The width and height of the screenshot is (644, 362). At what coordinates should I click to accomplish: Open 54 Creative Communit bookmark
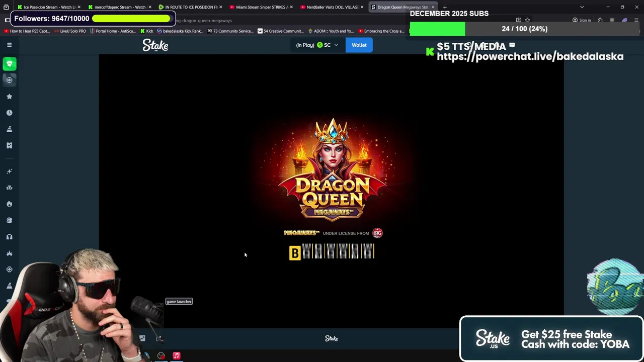[280, 31]
